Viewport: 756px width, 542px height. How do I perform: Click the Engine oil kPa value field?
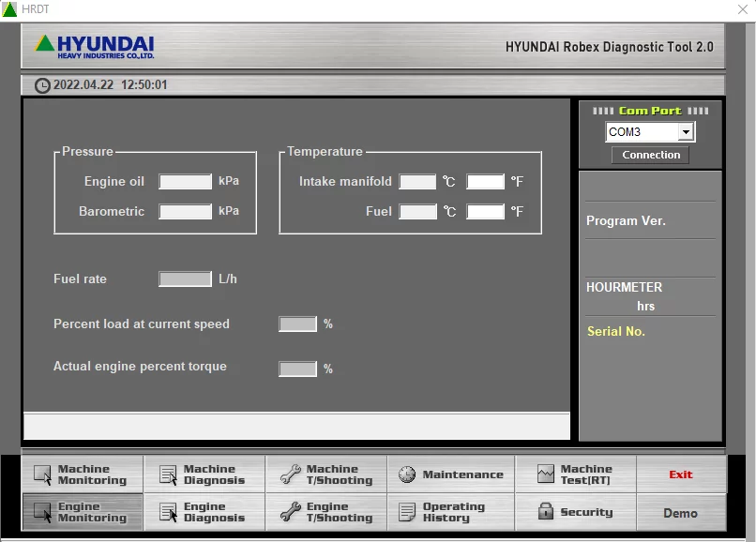tap(184, 181)
